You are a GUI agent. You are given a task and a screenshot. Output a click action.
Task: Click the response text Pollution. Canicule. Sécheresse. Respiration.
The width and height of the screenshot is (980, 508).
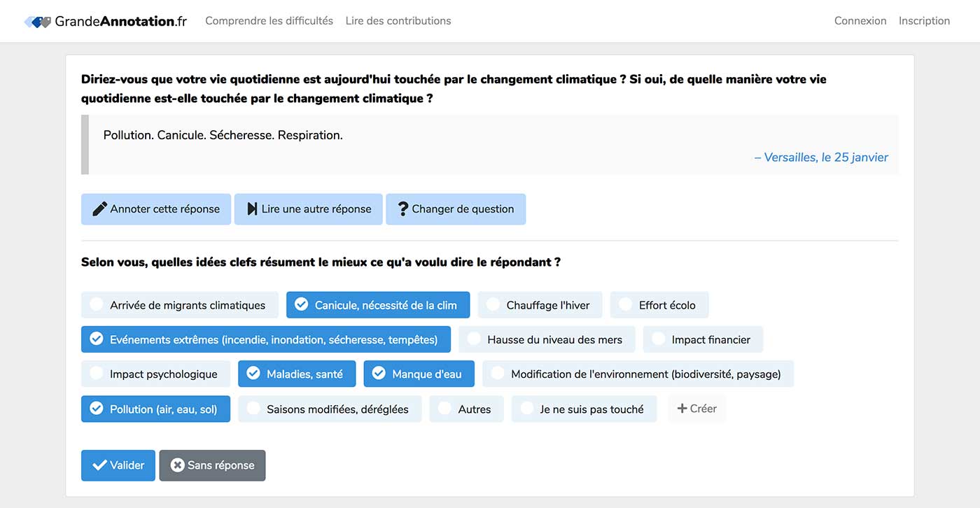click(223, 135)
